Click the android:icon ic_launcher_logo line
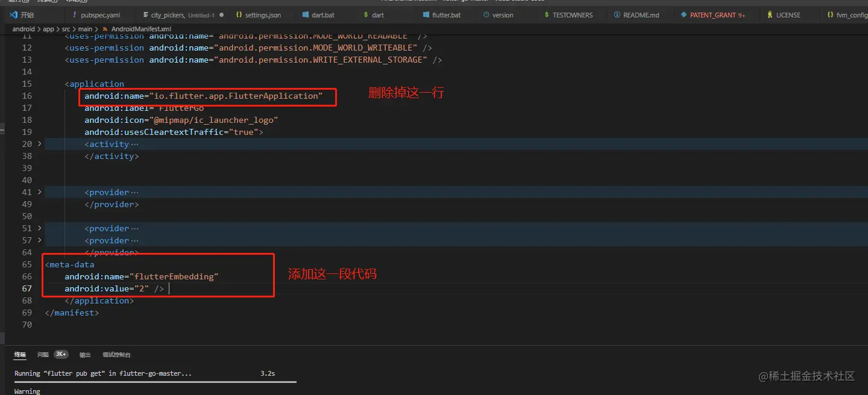The image size is (868, 395). pyautogui.click(x=181, y=120)
